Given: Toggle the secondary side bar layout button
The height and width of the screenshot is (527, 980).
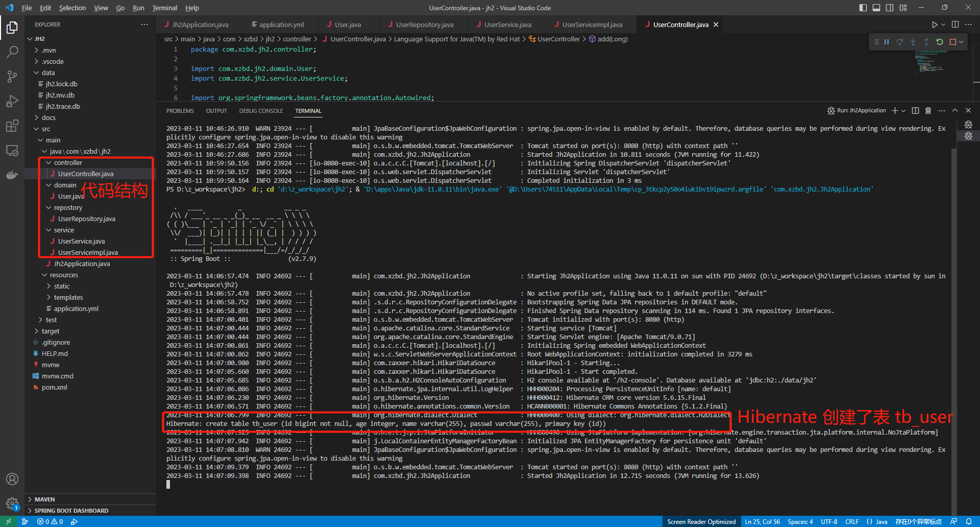Looking at the screenshot, I should (x=890, y=8).
